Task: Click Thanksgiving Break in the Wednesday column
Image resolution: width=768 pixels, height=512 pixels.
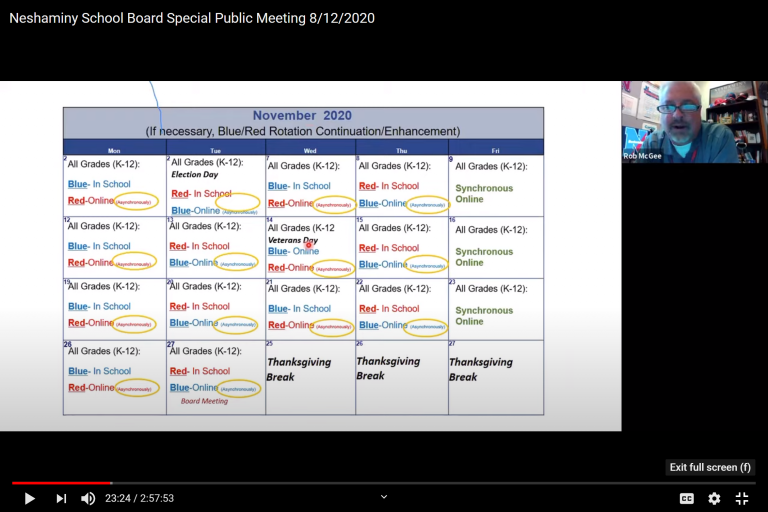Action: 298,369
